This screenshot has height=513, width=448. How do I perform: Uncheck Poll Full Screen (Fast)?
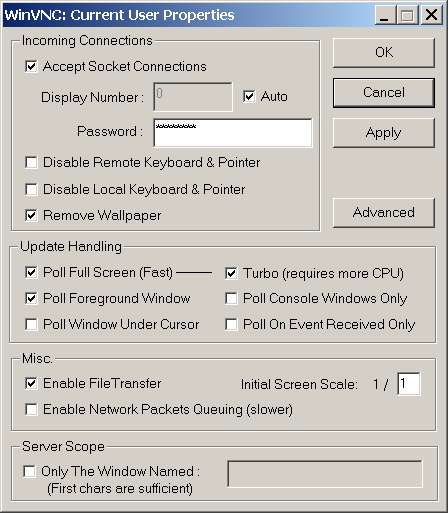click(31, 272)
